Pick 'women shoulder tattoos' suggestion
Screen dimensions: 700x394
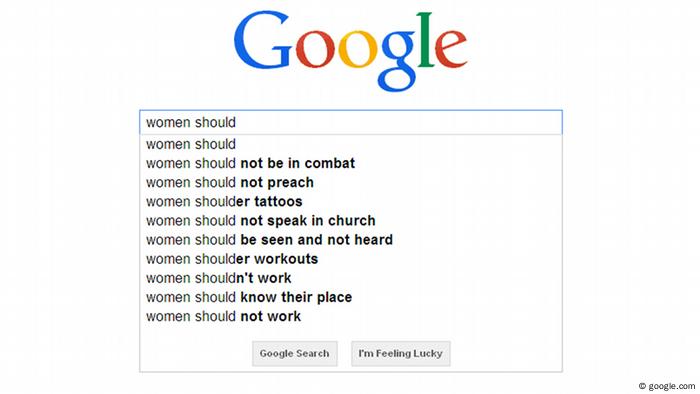(x=351, y=202)
